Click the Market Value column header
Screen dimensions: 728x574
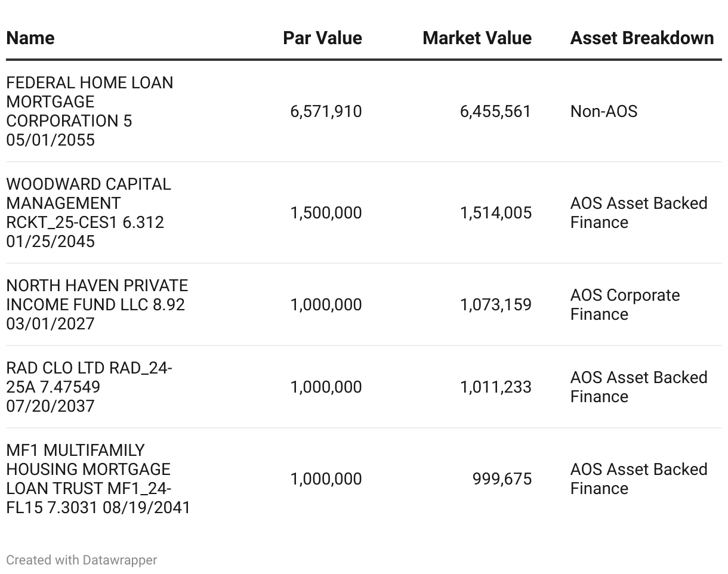(x=477, y=38)
